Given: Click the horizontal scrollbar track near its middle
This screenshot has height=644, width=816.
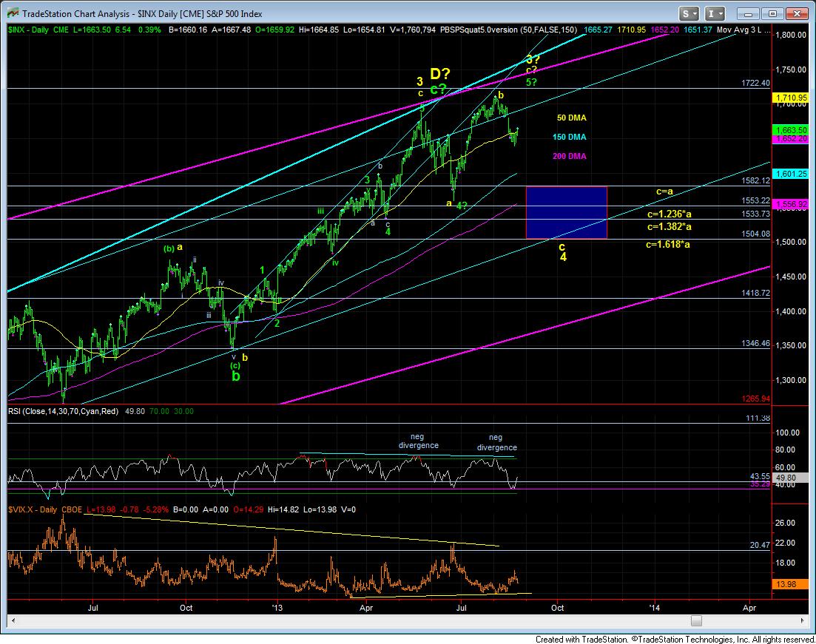Looking at the screenshot, I should [x=408, y=620].
